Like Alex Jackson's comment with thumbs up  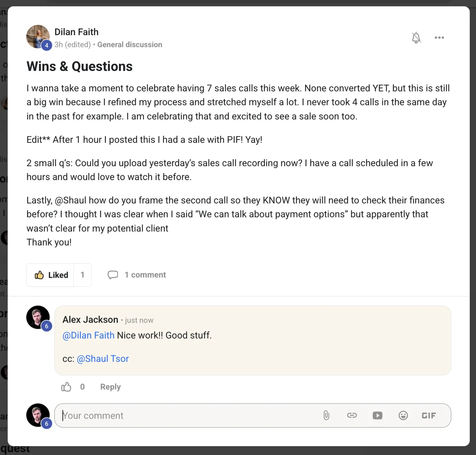tap(66, 386)
